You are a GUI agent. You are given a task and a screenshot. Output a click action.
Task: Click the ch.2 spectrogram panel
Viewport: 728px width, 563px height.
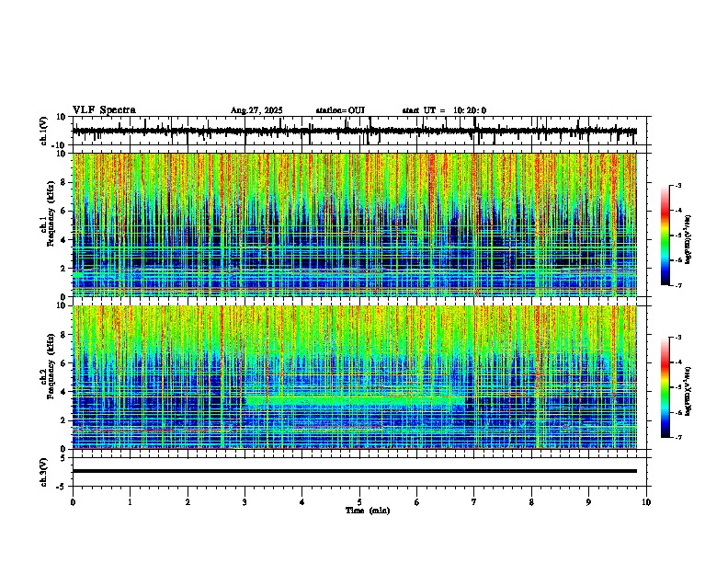(355, 377)
